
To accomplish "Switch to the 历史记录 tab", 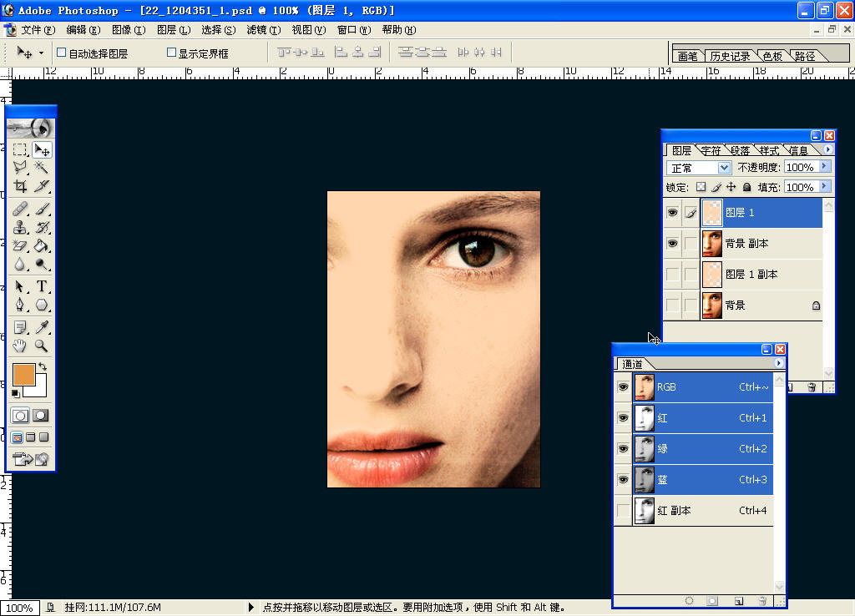I will click(730, 56).
